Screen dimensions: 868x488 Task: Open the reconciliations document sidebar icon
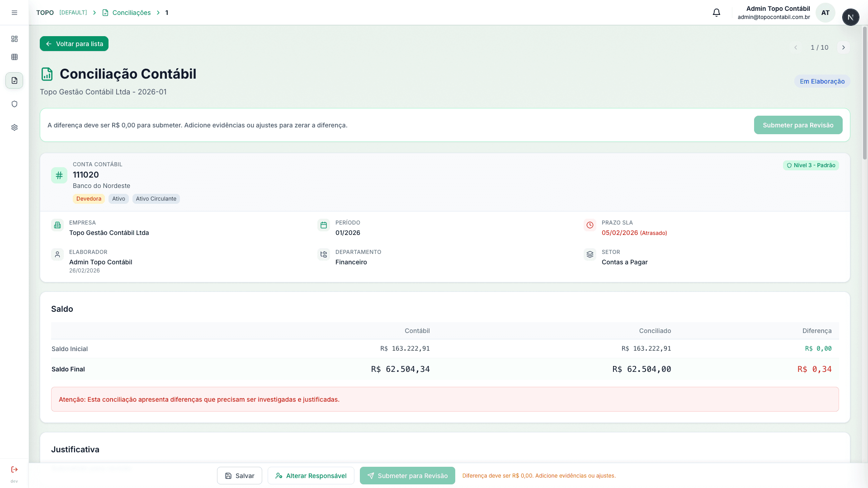tap(14, 80)
